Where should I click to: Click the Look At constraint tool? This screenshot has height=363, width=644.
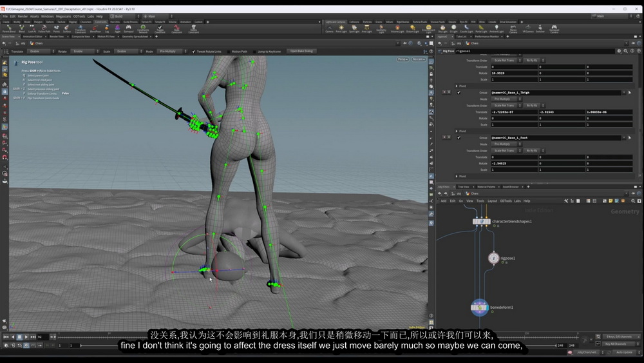tap(32, 29)
